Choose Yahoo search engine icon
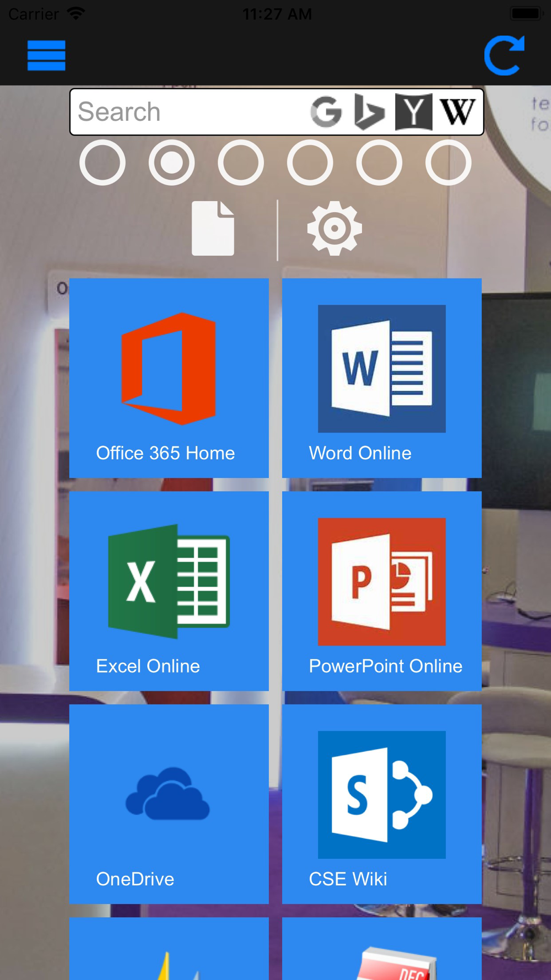 (x=414, y=112)
